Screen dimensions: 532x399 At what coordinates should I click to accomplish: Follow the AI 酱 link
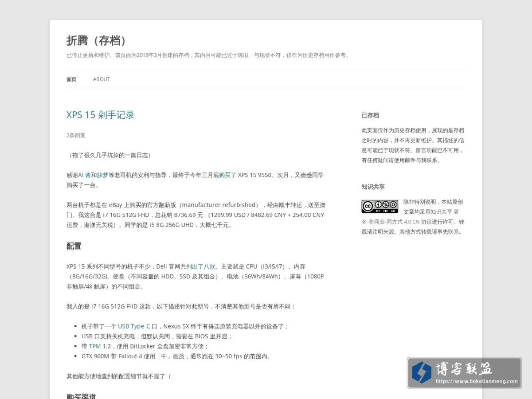(x=84, y=175)
